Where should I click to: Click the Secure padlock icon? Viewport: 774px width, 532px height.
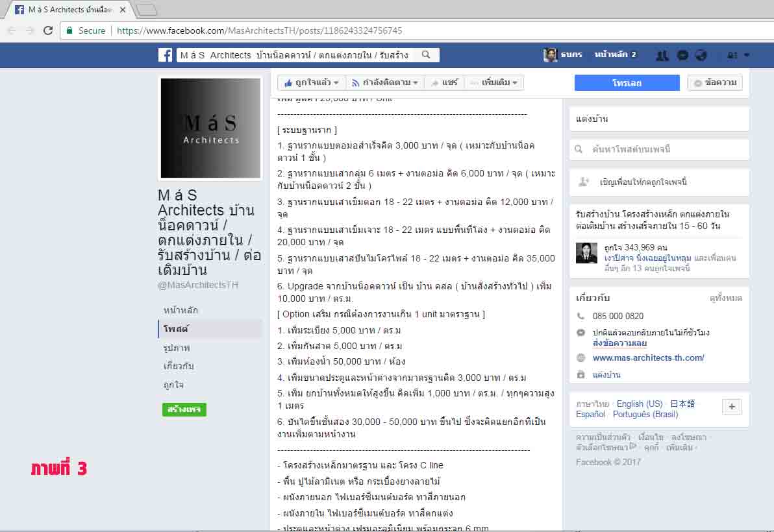point(69,30)
